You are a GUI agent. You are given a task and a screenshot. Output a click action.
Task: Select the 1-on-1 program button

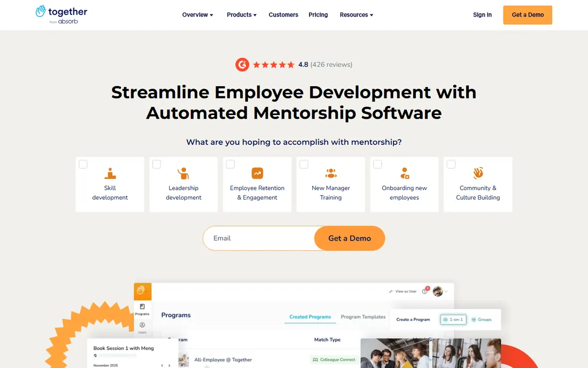[x=453, y=320]
